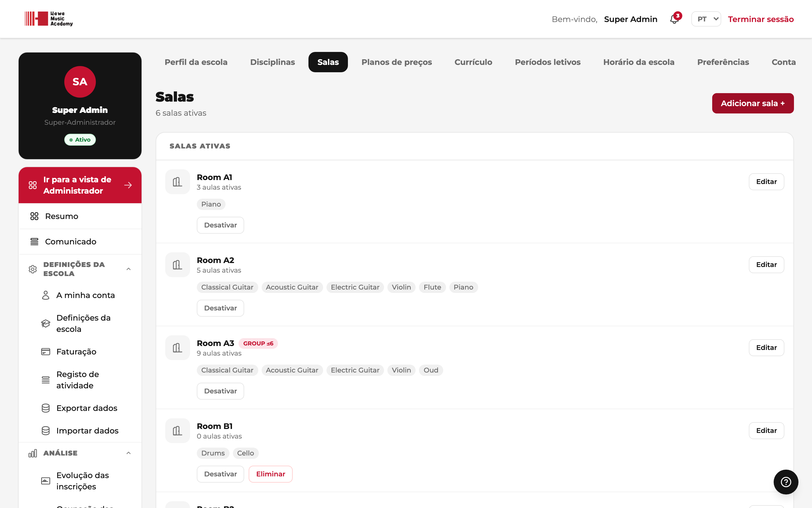
Task: Open the Perfil da escola tab
Action: point(196,62)
